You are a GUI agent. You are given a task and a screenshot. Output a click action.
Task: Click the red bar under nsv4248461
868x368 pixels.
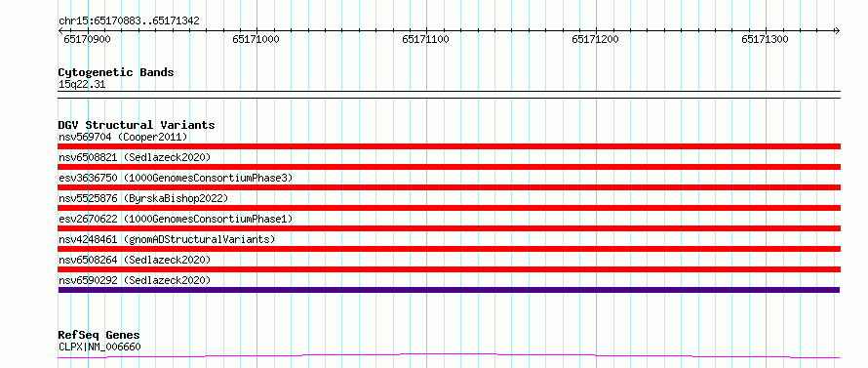point(449,249)
